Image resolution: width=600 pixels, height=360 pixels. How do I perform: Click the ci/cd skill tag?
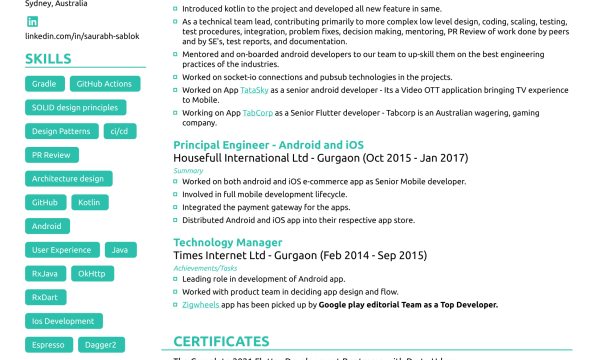[x=120, y=131]
